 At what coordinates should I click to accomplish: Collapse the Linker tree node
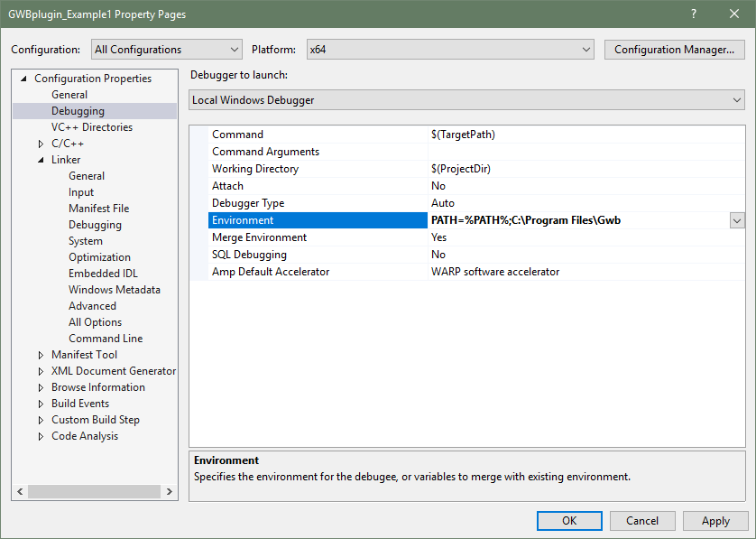point(41,160)
